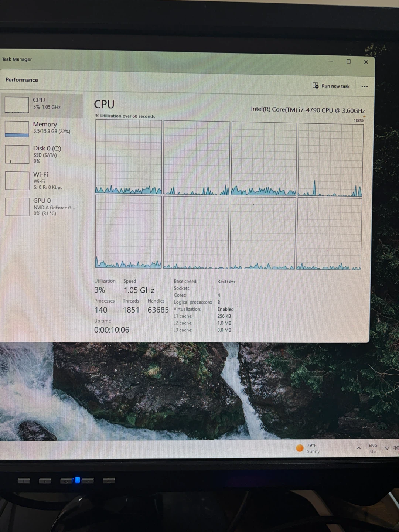
Task: Click Run new task button
Action: (x=331, y=86)
